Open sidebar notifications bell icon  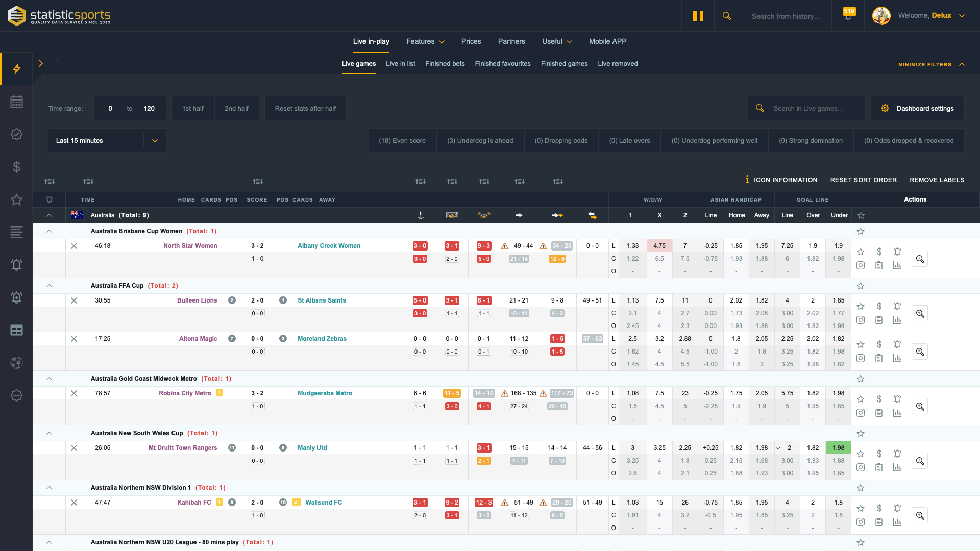point(16,265)
